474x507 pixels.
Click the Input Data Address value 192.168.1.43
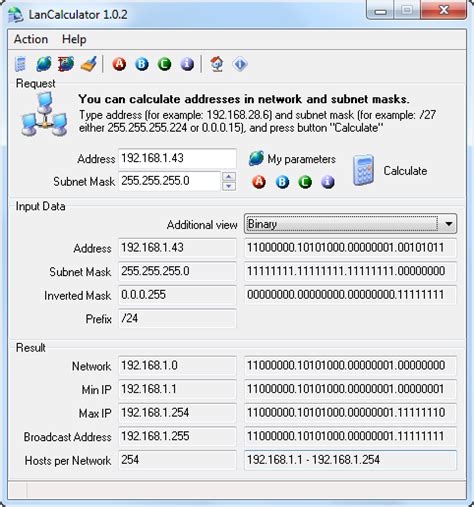coord(177,248)
